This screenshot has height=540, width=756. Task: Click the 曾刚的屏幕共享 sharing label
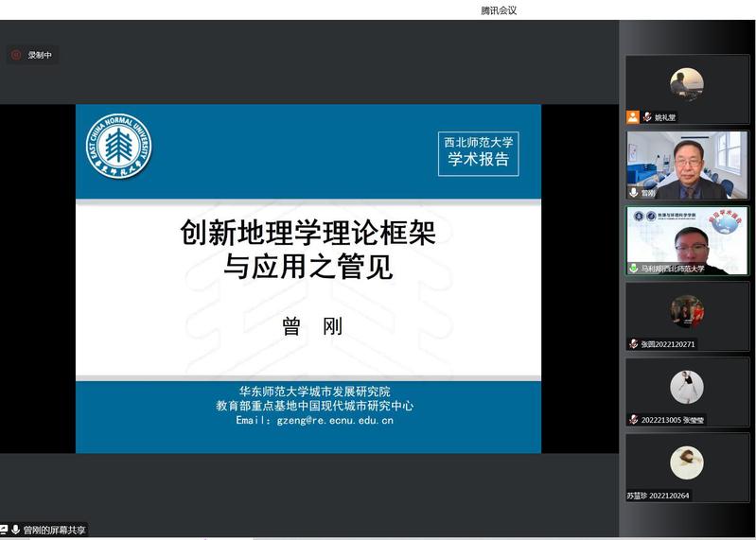tap(54, 530)
